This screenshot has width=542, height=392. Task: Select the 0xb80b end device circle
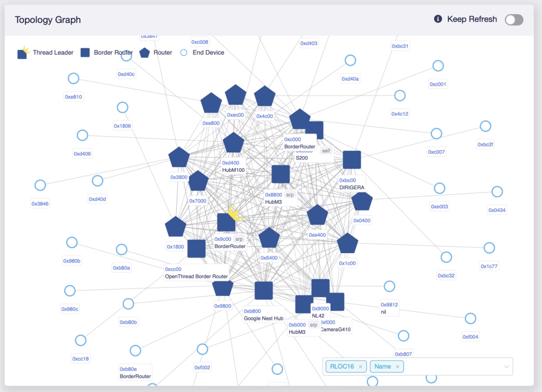click(x=128, y=304)
